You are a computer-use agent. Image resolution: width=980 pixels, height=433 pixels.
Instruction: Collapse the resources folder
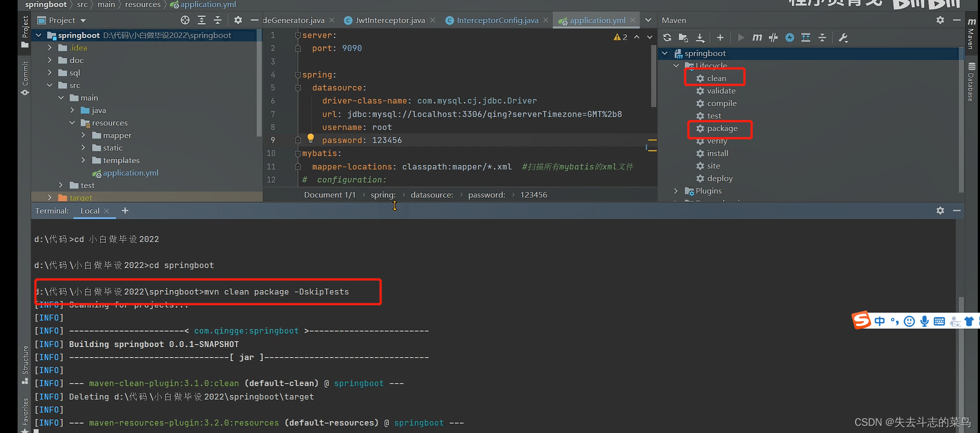[72, 123]
